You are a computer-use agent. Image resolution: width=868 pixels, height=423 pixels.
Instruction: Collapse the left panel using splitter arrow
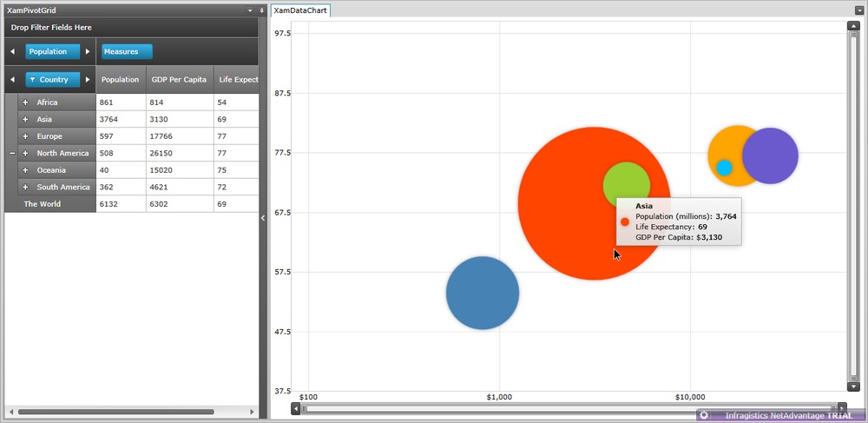263,219
